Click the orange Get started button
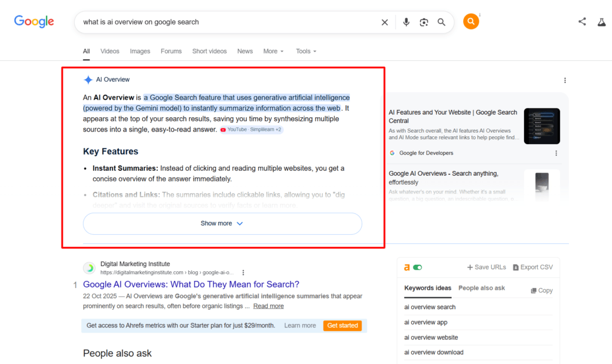The height and width of the screenshot is (364, 612). pos(342,325)
